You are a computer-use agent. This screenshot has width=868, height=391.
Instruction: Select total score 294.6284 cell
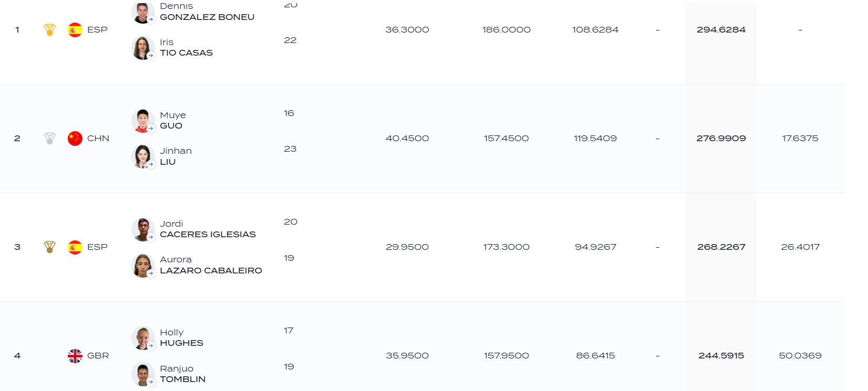721,30
